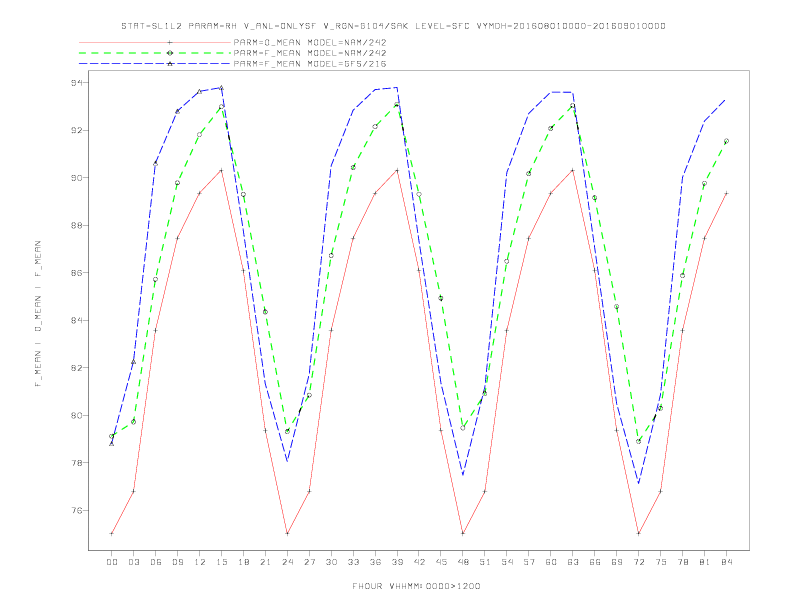Click the y-axis tick label 90
This screenshot has height=612, width=792.
[76, 178]
